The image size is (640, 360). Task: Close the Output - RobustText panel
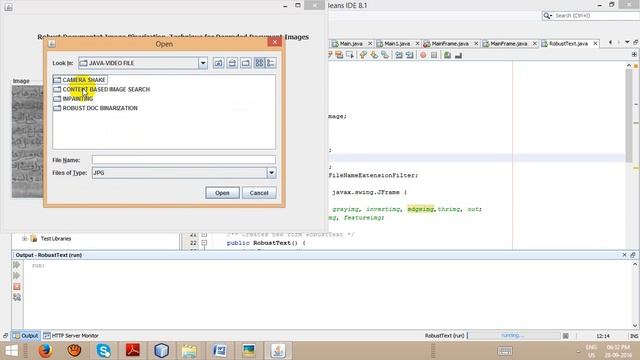[x=624, y=255]
